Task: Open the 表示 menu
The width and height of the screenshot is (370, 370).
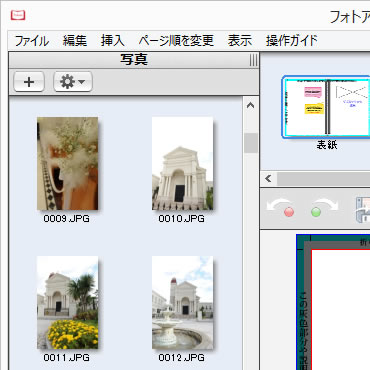Action: pos(240,41)
